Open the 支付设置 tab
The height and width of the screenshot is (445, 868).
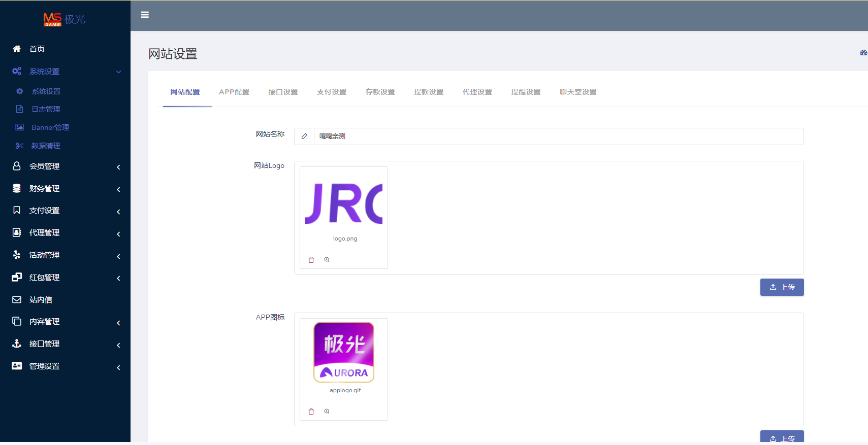tap(332, 92)
